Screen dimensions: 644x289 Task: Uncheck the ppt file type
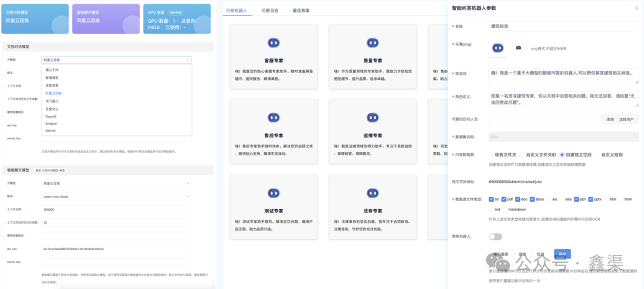(577, 199)
